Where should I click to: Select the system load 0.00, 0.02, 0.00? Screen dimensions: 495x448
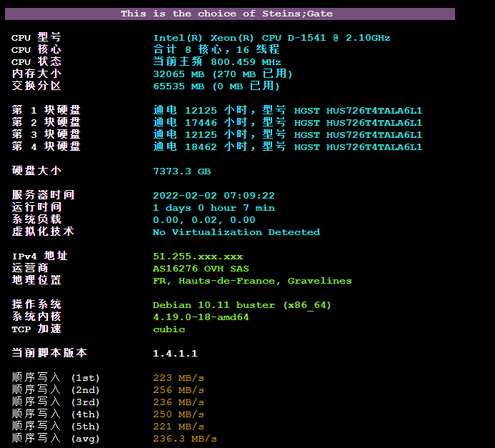coord(204,220)
